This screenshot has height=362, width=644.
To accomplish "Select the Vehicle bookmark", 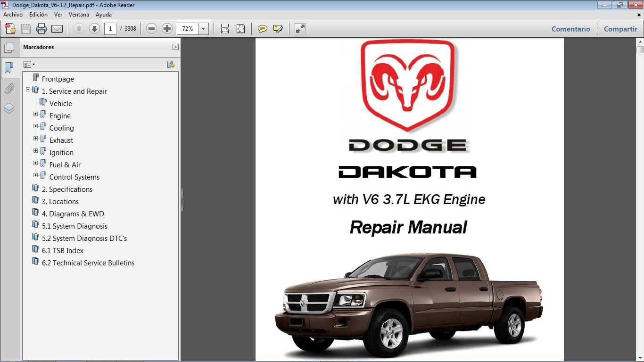I will pyautogui.click(x=60, y=104).
